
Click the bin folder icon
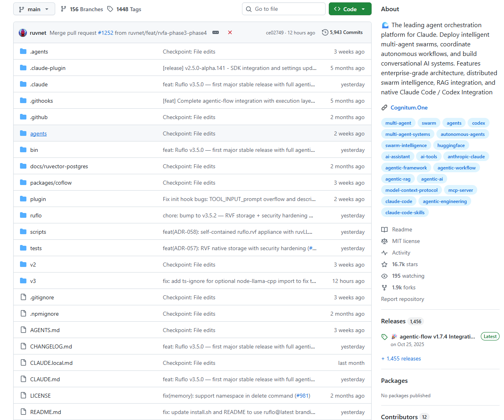pos(23,149)
